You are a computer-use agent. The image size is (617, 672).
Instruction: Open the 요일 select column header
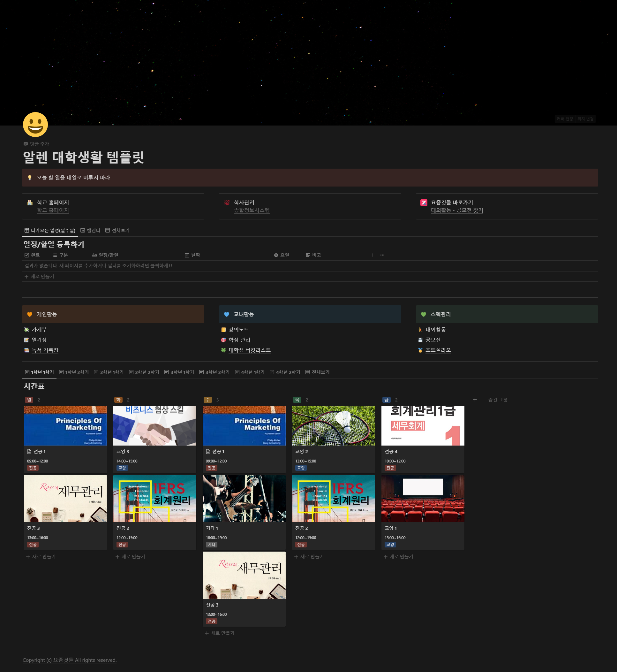[282, 255]
